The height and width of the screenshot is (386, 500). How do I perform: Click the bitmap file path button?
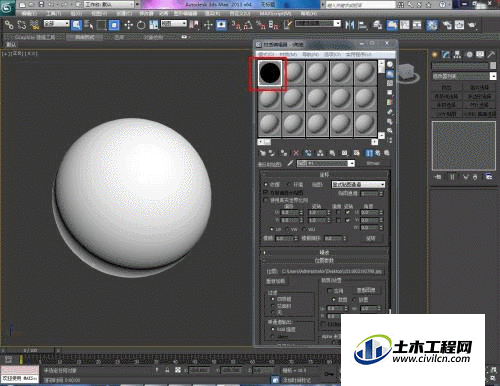coord(332,272)
